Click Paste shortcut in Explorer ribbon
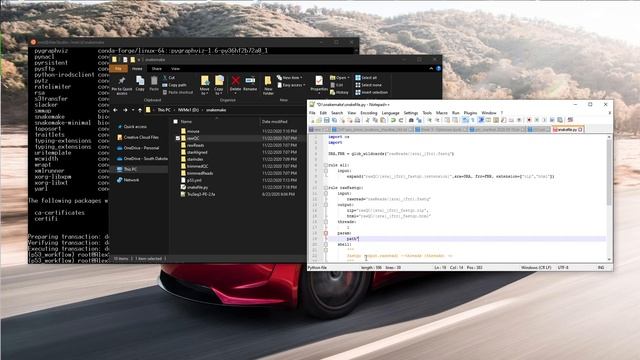This screenshot has height=360, width=640. [x=178, y=92]
